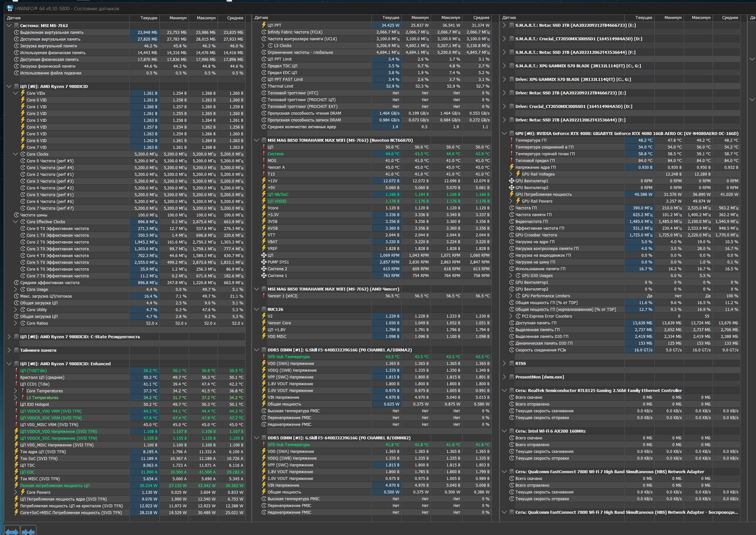Image resolution: width=756 pixels, height=535 pixels.
Task: Expand the Тайминги памяти section
Action: (x=9, y=350)
